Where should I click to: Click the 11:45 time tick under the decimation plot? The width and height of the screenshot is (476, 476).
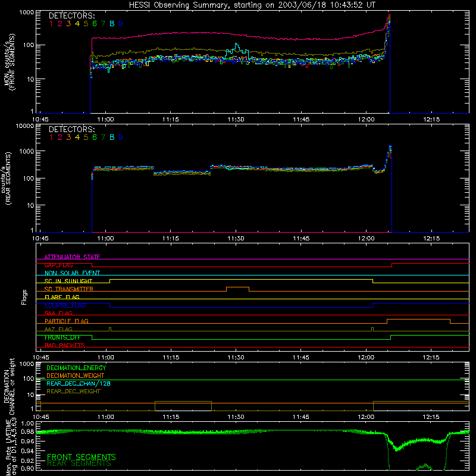point(301,417)
